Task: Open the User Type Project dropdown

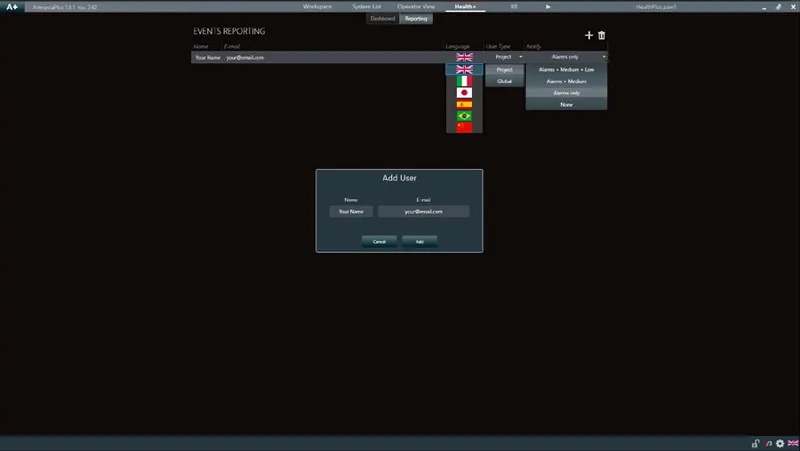Action: click(x=505, y=57)
